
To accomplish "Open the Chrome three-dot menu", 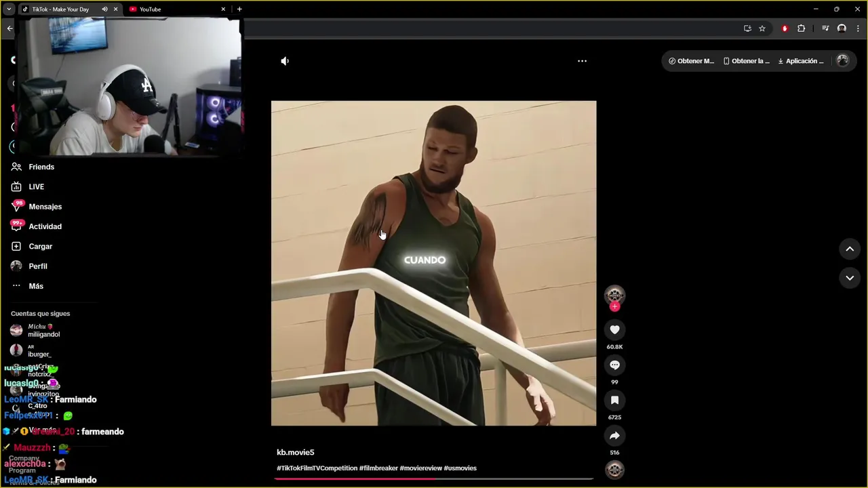I will click(858, 28).
